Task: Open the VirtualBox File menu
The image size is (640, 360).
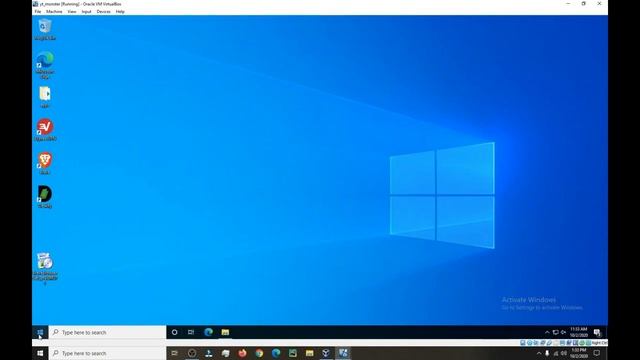Action: [38, 11]
